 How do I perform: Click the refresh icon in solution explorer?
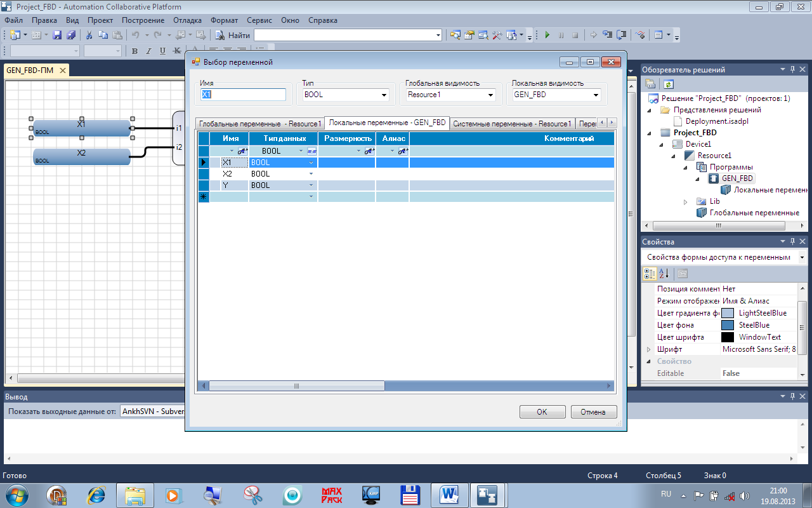pyautogui.click(x=668, y=84)
